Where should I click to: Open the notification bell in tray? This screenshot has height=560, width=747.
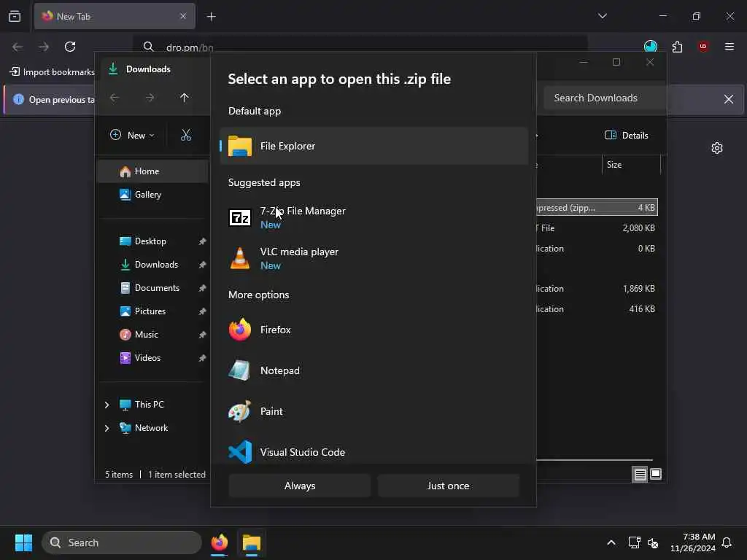point(727,542)
